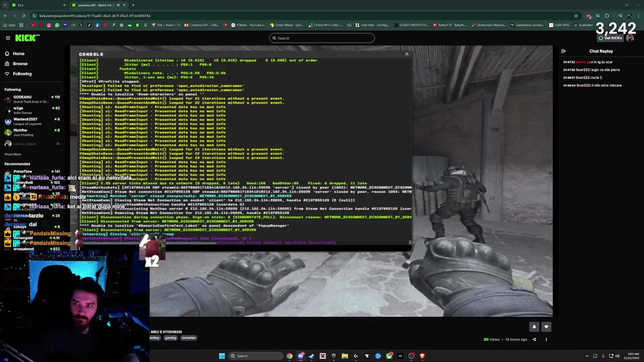Viewport: 644px width, 362px height.
Task: Open the Kick hamburger sidebar menu
Action: (8, 38)
